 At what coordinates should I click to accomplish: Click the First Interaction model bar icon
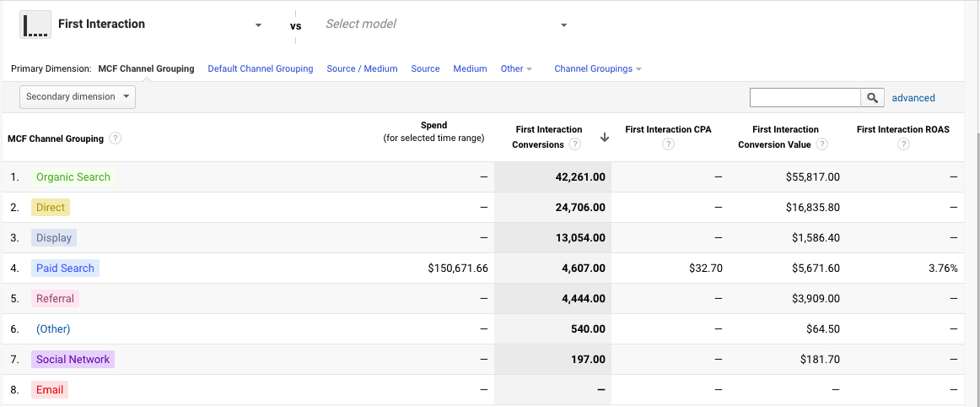click(x=35, y=24)
